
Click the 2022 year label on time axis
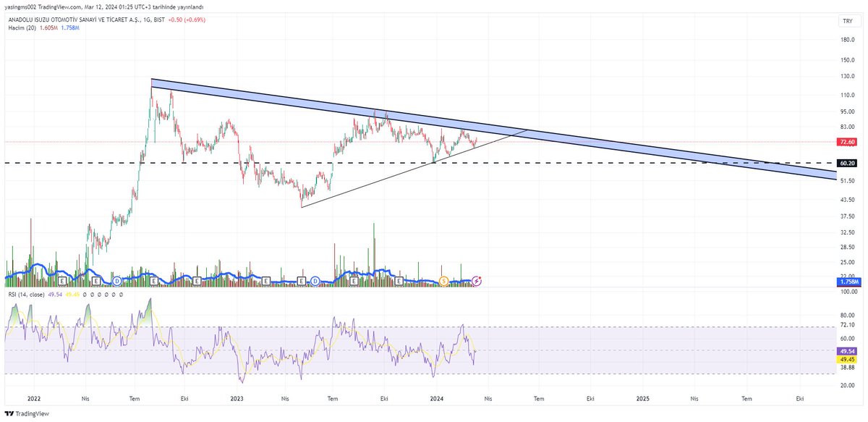[x=33, y=398]
